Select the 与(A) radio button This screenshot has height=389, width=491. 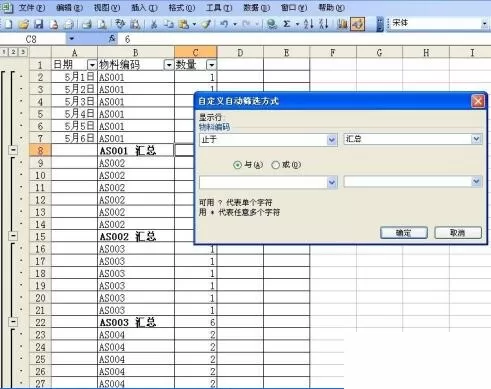(237, 165)
